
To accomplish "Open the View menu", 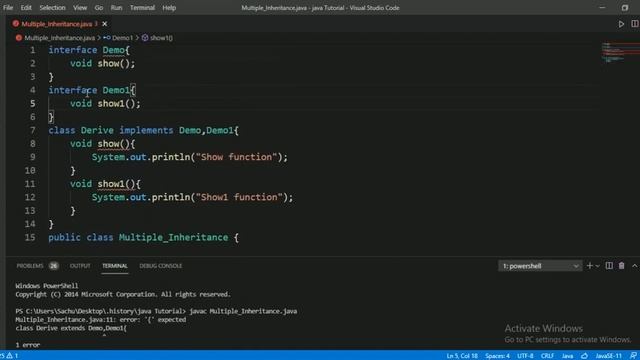I will pos(80,8).
